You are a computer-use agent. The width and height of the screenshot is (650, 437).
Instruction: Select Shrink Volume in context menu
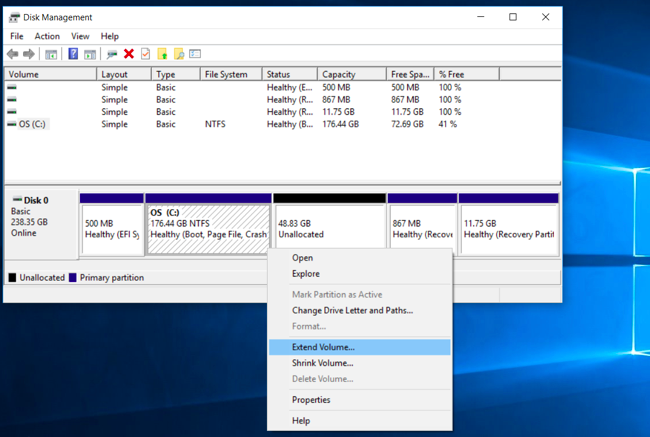click(x=322, y=363)
